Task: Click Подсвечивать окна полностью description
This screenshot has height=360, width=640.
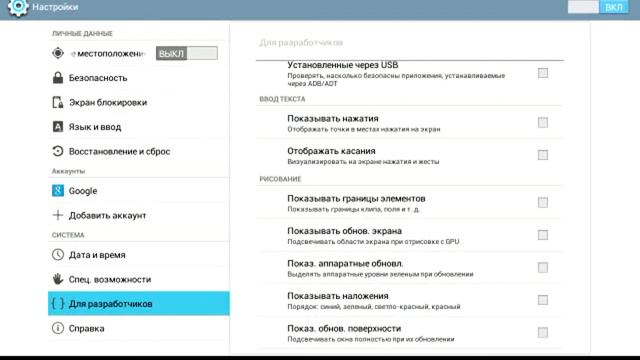Action: coord(371,339)
